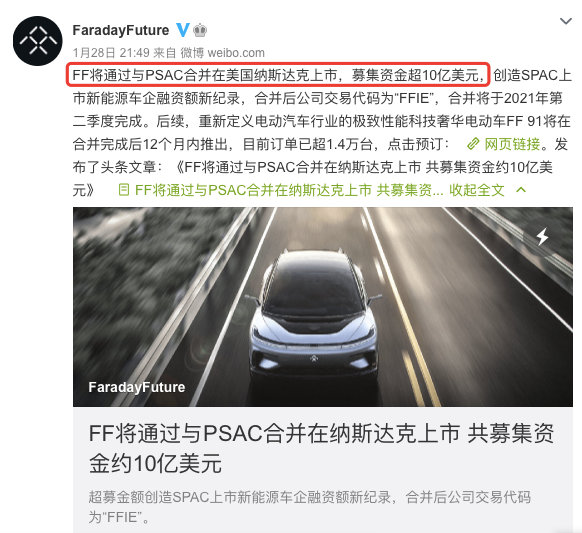Click the lightning bolt icon on the image

pyautogui.click(x=542, y=236)
